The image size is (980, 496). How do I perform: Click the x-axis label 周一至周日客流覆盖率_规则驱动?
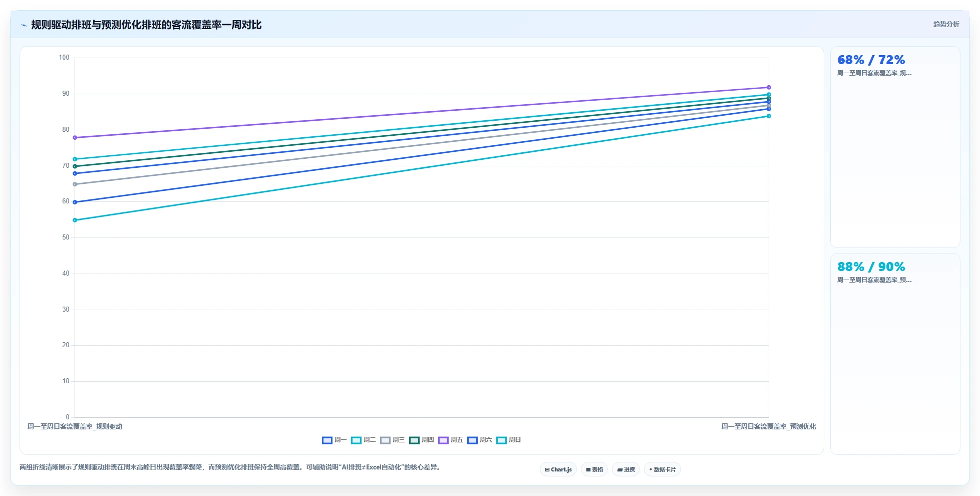click(x=75, y=427)
